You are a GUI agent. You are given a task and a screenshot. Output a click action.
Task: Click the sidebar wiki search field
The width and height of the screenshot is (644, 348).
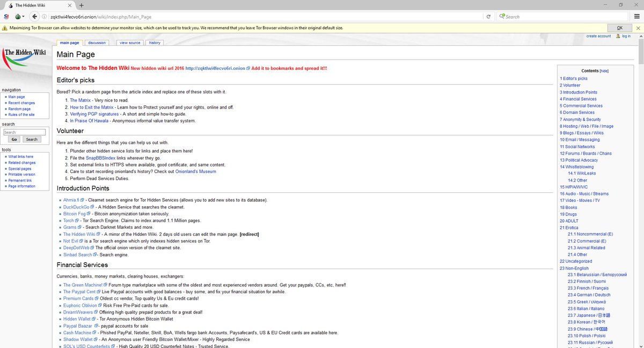[24, 132]
